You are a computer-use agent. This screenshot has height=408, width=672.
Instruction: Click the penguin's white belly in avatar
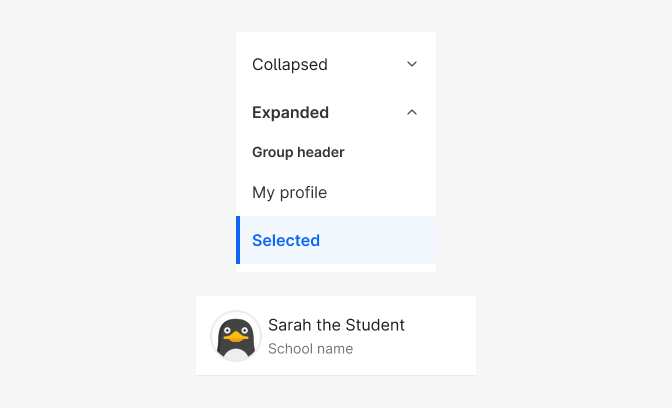[x=236, y=355]
